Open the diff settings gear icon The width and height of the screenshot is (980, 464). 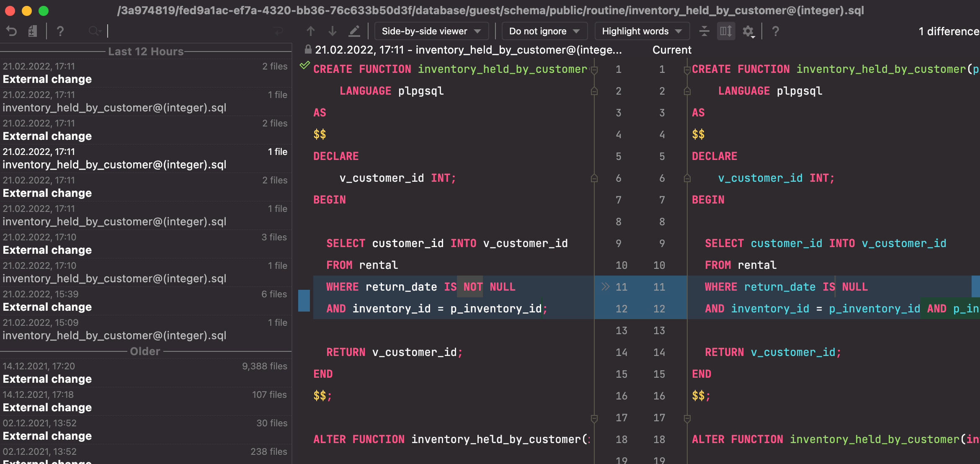tap(748, 31)
